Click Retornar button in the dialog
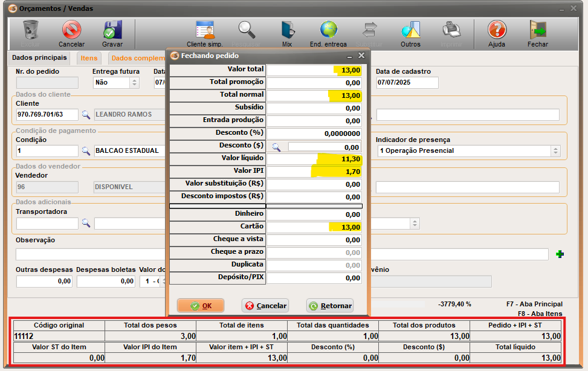Screen dimensions: 588x371 click(329, 306)
